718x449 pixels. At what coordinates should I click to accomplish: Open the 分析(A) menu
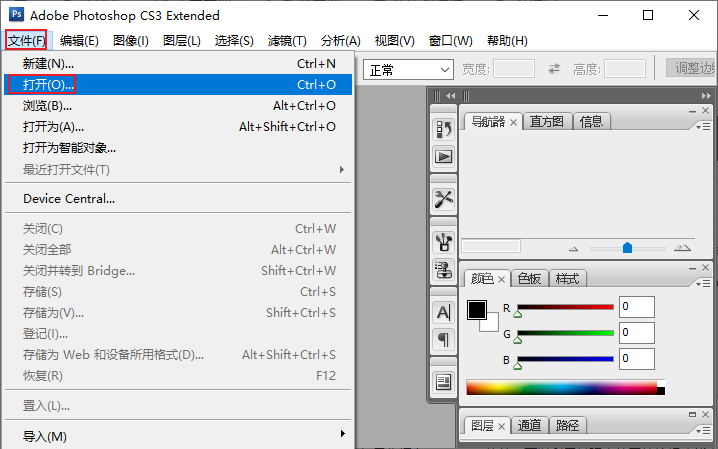point(341,41)
